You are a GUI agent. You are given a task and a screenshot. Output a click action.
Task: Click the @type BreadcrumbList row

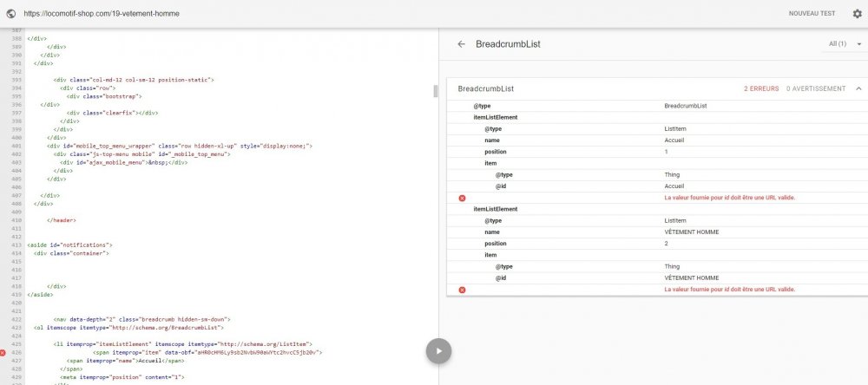coord(657,106)
